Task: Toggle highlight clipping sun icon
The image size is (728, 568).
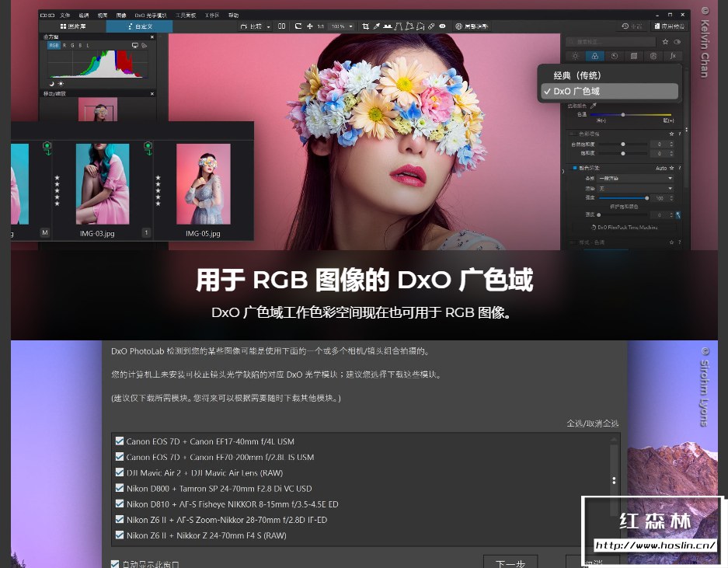Action: 61,84
